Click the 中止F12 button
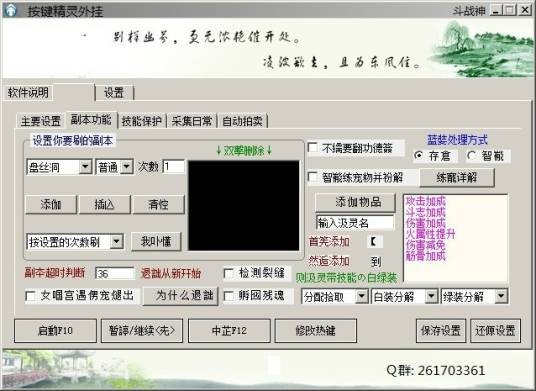Image resolution: width=536 pixels, height=391 pixels. pos(229,331)
